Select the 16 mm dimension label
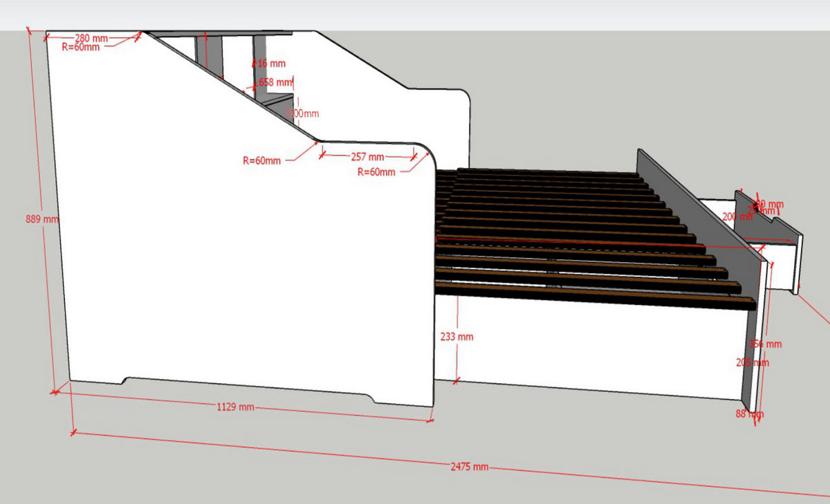This screenshot has width=830, height=504. point(272,64)
